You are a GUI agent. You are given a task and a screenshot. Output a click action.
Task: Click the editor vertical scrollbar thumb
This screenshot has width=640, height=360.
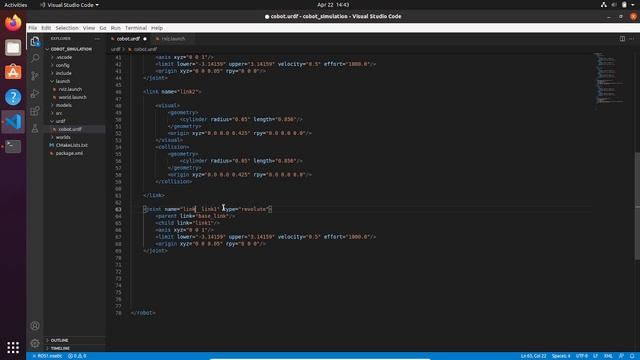click(x=637, y=205)
